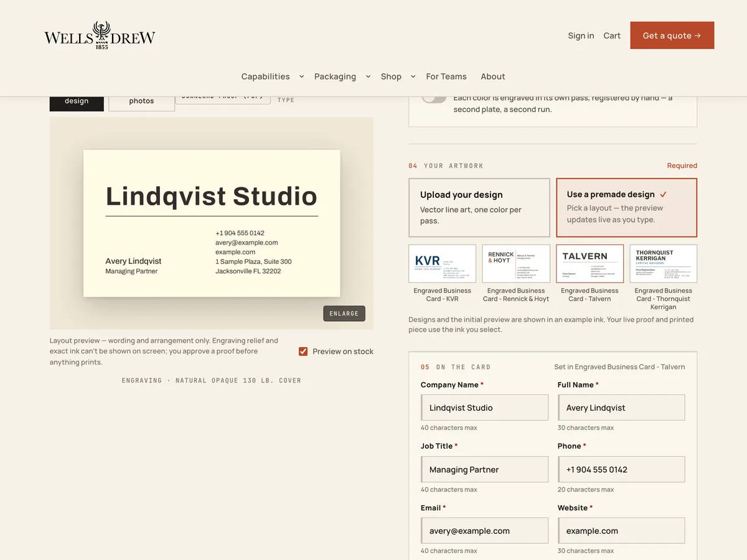Choose Use a premade design option
The image size is (747, 560).
point(626,208)
